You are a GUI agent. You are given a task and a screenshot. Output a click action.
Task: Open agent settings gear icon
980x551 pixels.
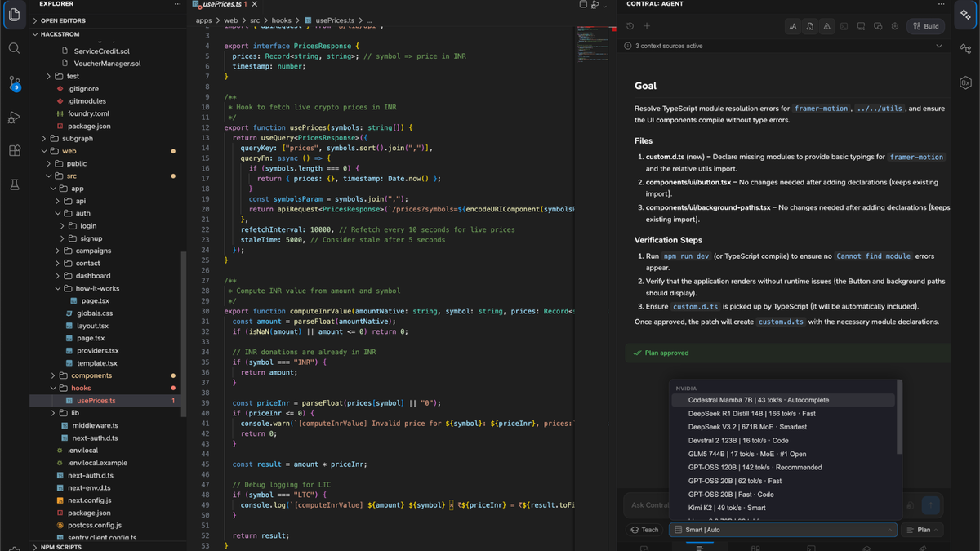895,26
